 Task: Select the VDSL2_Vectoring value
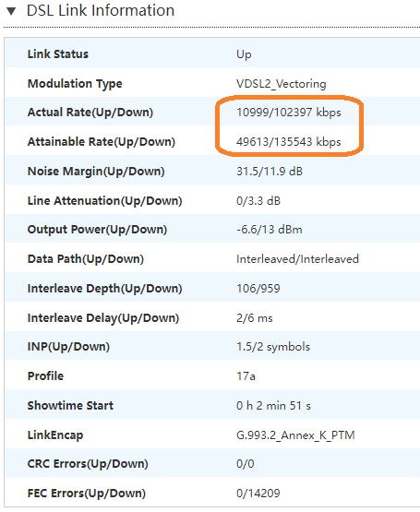(282, 84)
